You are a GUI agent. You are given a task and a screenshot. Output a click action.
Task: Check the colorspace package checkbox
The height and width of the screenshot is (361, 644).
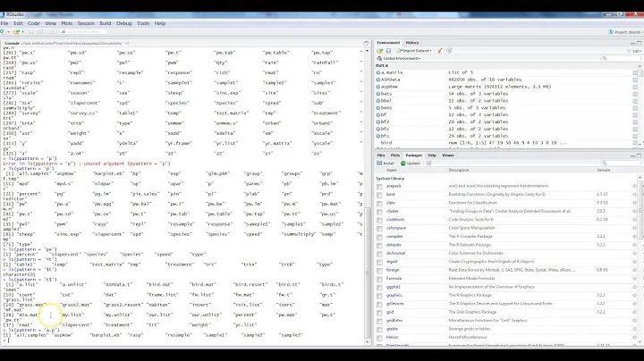point(379,229)
